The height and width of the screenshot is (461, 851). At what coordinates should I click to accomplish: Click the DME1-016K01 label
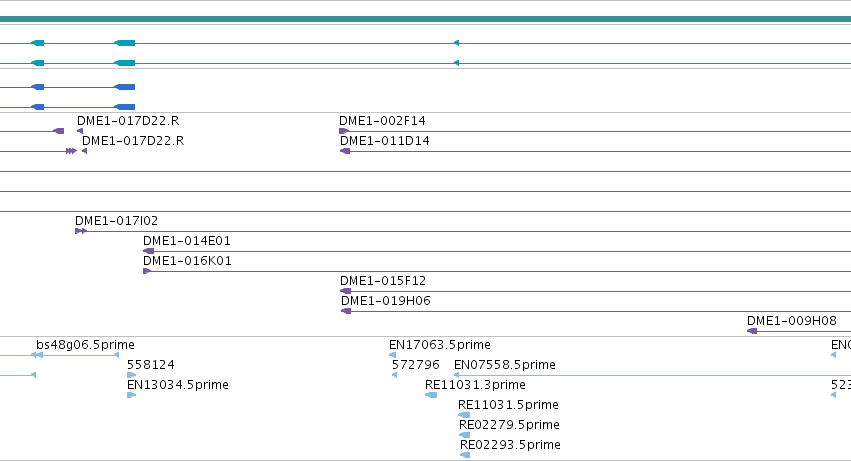[187, 261]
